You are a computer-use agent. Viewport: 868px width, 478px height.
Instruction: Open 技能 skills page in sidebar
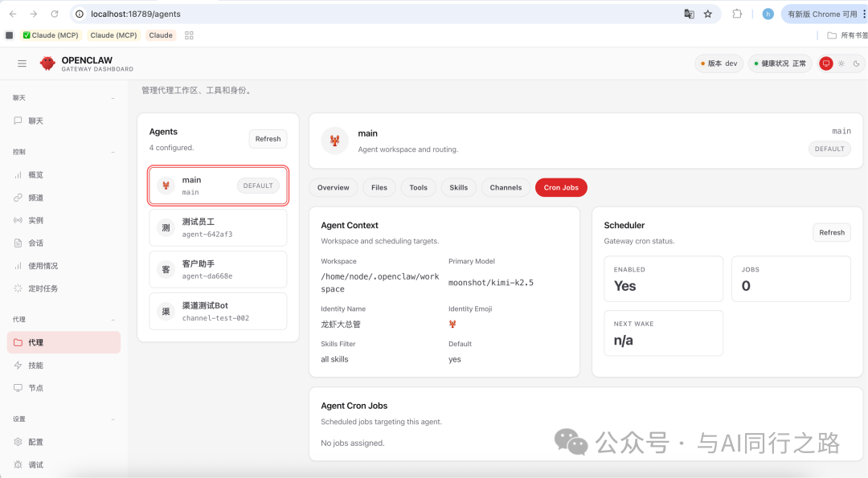pos(35,366)
